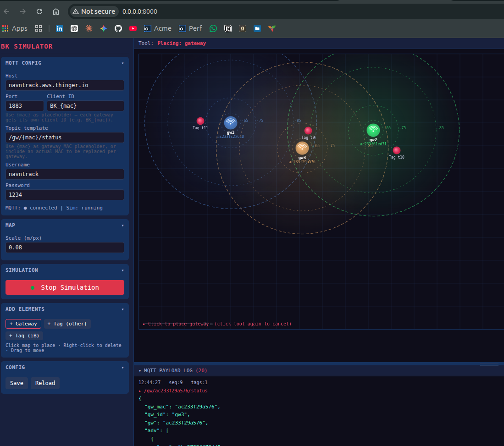Select the blue gw1 gateway icon
This screenshot has width=504, height=446.
[231, 123]
